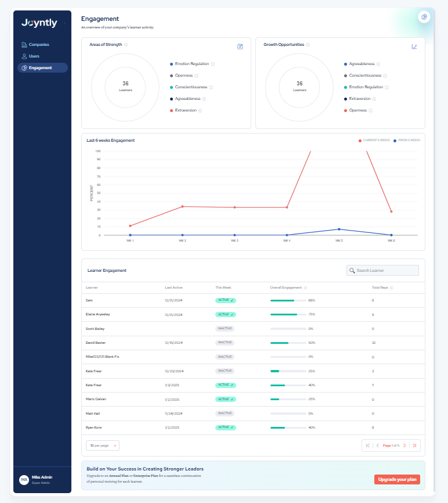Viewport: 448px width, 503px height.
Task: Click the Search Learner input field
Action: click(383, 270)
